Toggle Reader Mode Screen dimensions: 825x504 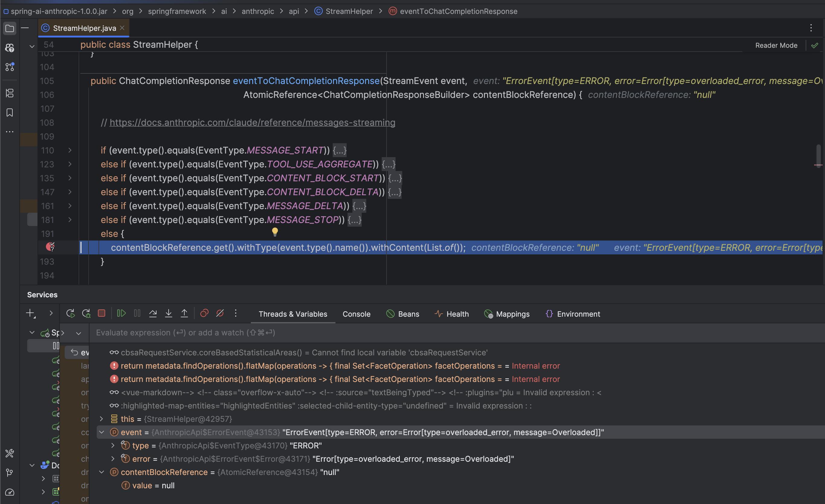click(776, 45)
